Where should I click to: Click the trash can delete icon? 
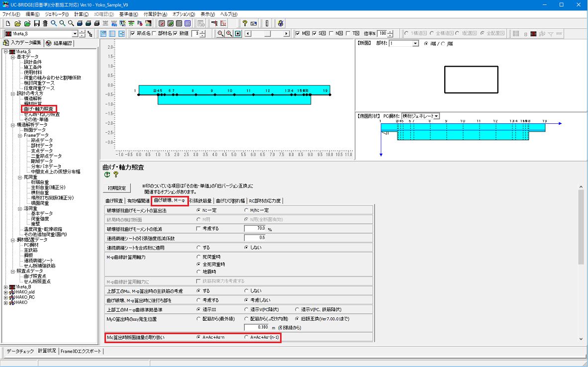coord(45,23)
